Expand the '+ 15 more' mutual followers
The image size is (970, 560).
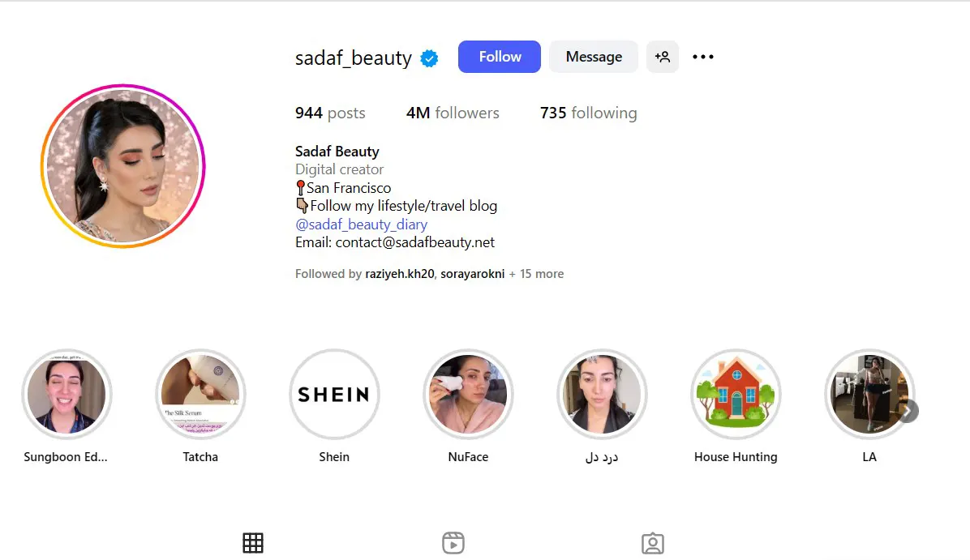click(x=536, y=274)
